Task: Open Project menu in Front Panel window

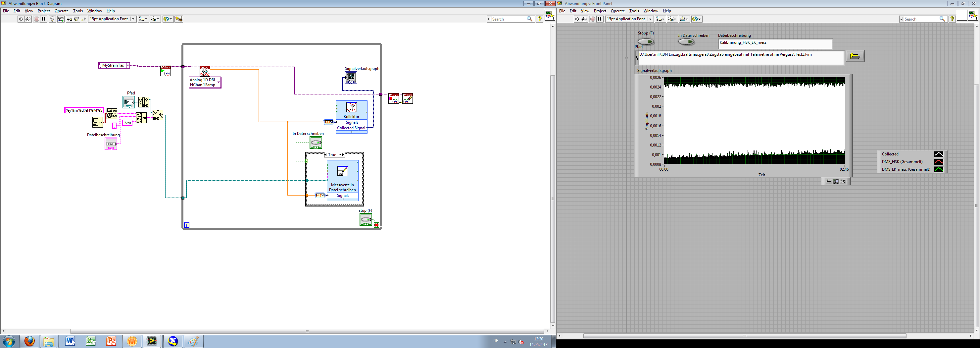Action: pyautogui.click(x=600, y=11)
